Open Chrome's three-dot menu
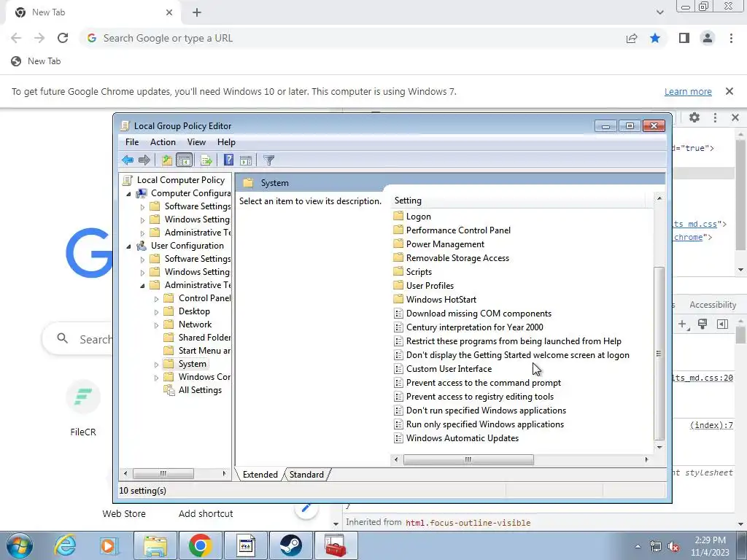Image resolution: width=747 pixels, height=560 pixels. click(731, 38)
